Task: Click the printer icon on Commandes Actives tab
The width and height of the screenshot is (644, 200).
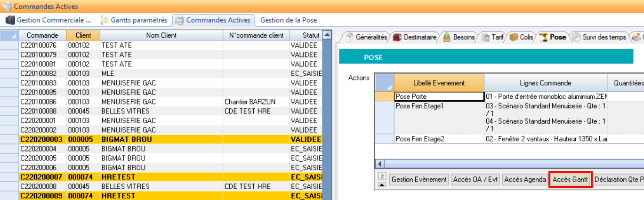Action: (x=179, y=20)
